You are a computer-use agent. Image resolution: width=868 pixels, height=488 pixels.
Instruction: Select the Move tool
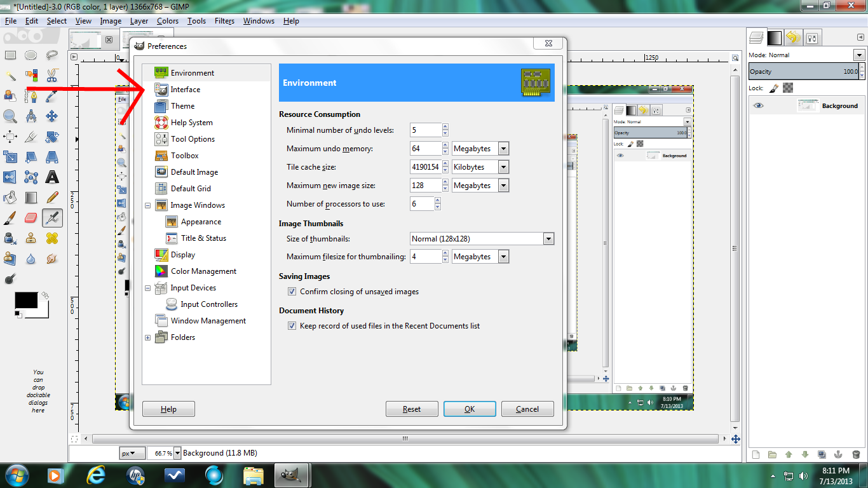tap(52, 116)
